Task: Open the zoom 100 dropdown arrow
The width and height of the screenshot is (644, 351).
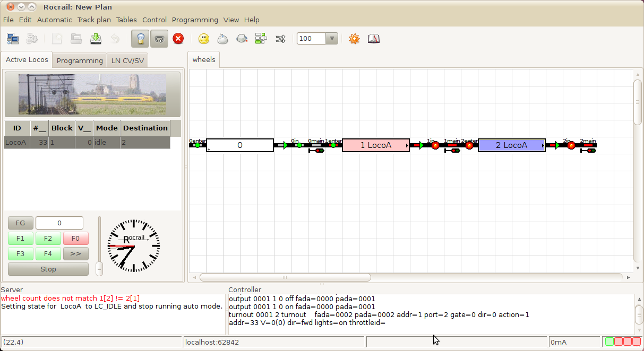Action: tap(332, 39)
